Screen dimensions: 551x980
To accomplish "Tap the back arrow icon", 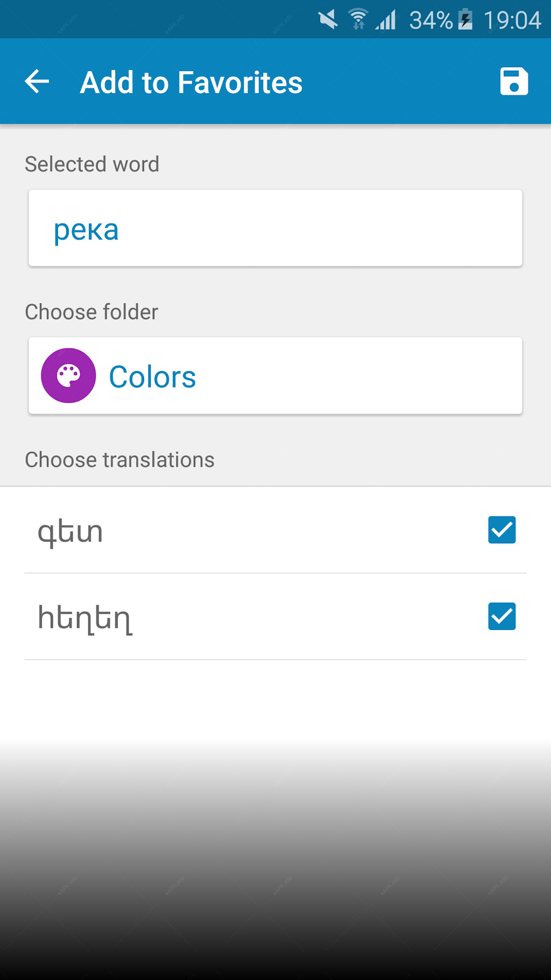I will tap(37, 82).
